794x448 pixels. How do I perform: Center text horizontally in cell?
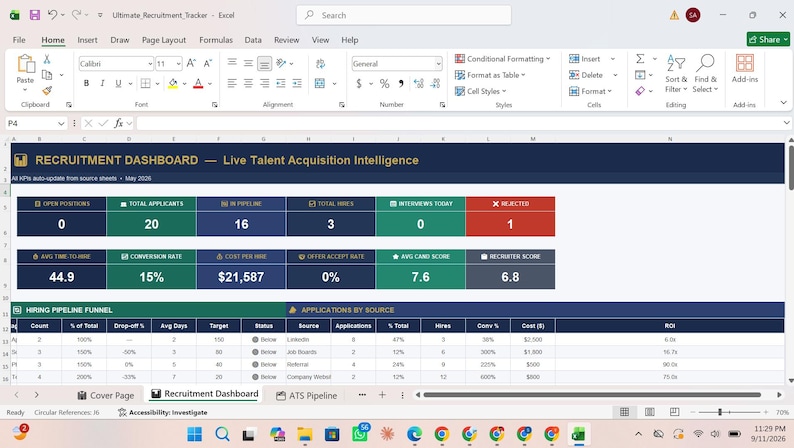[x=248, y=83]
